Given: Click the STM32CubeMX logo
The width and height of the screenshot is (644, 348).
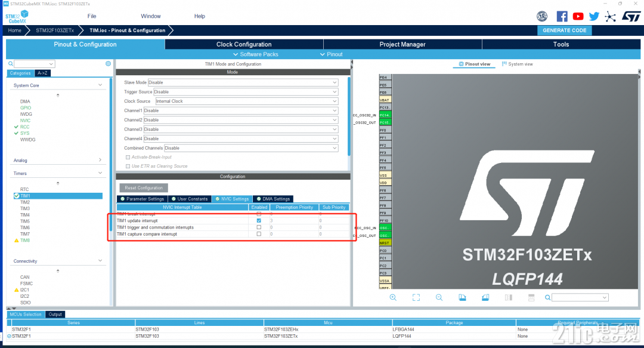Looking at the screenshot, I should pyautogui.click(x=17, y=17).
